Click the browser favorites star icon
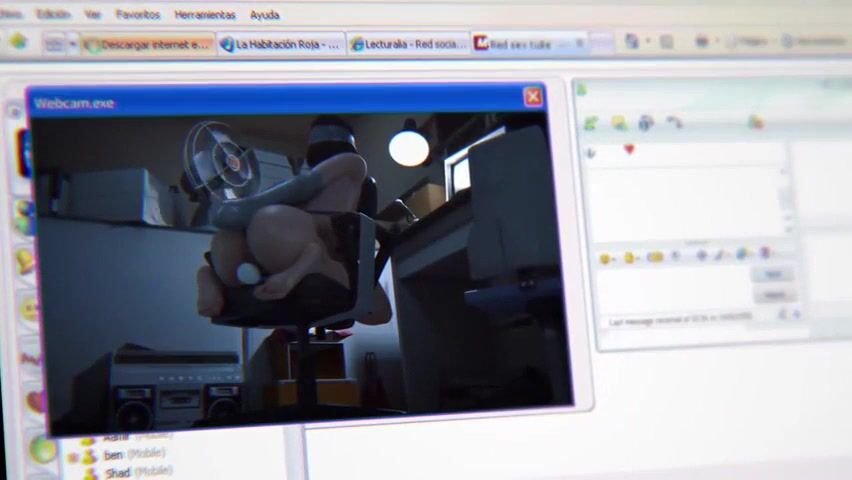The image size is (852, 480). coord(18,42)
